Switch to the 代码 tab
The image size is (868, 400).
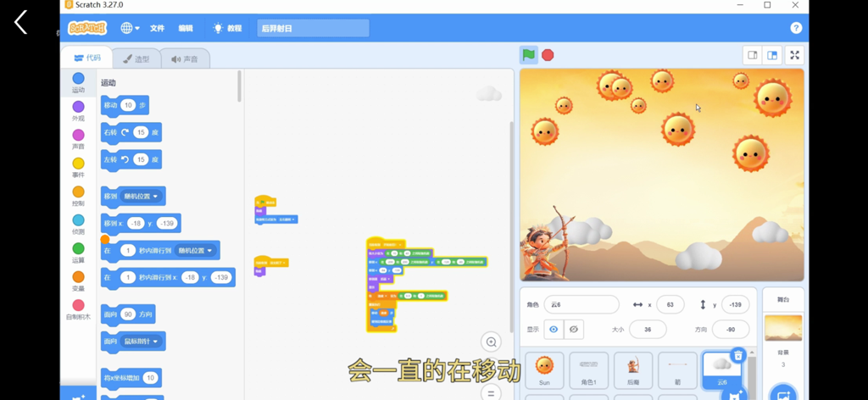pyautogui.click(x=87, y=58)
